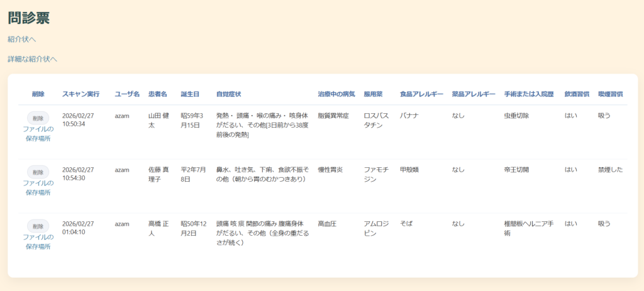Open ファイルの保存場所 link in 高橋 正人 row
Viewport: 644px width, 291px height.
click(x=38, y=241)
